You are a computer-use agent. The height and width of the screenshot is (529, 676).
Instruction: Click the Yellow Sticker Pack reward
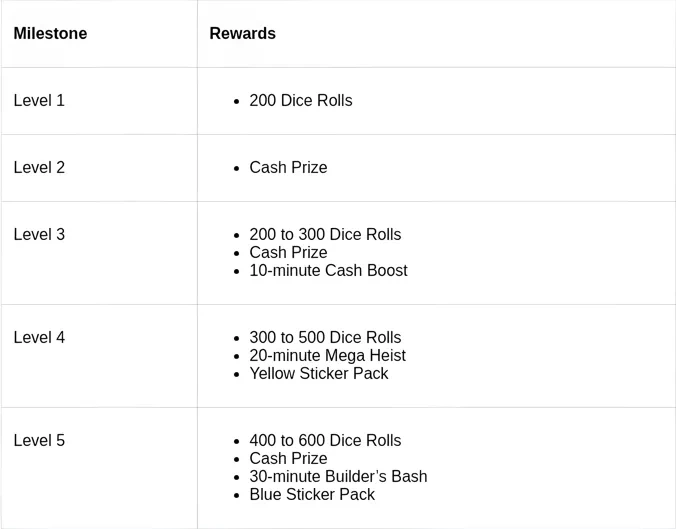click(x=318, y=374)
